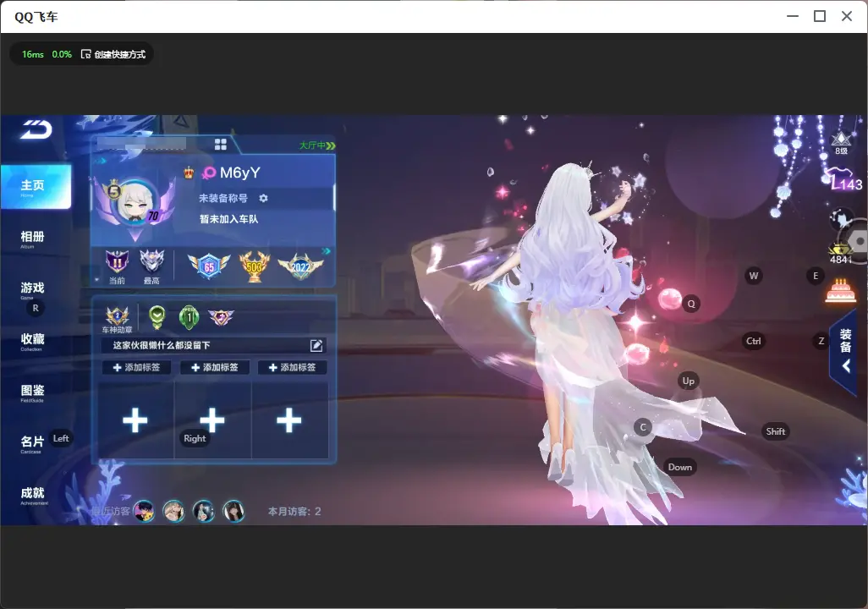Open first recent visitor avatar with dark hair

[x=144, y=511]
